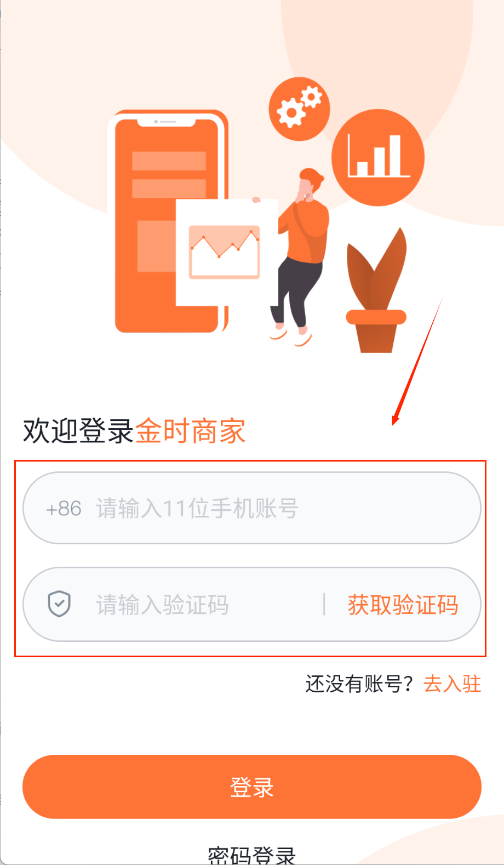Switch to 密码登录 password login
The width and height of the screenshot is (504, 865).
coord(252,855)
